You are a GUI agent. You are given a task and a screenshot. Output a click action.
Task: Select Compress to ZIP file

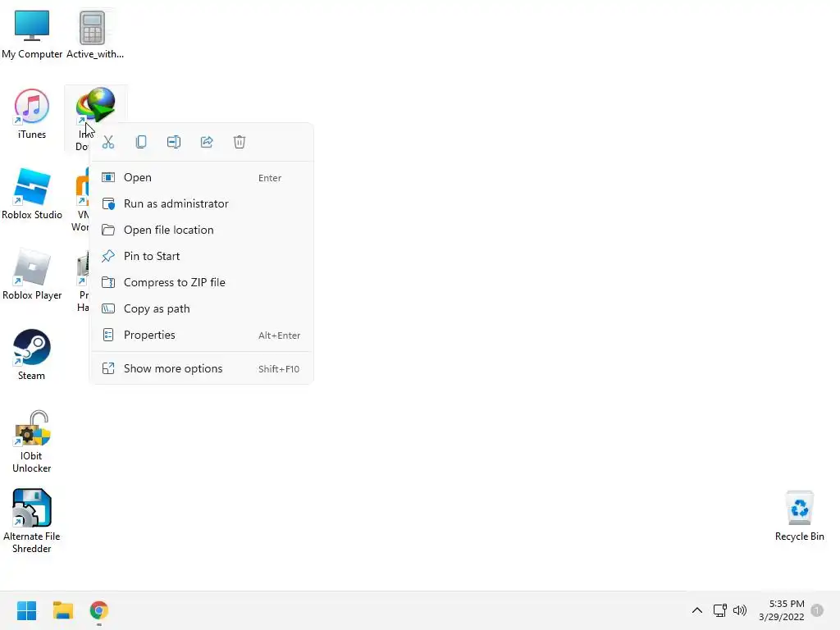[x=202, y=282]
